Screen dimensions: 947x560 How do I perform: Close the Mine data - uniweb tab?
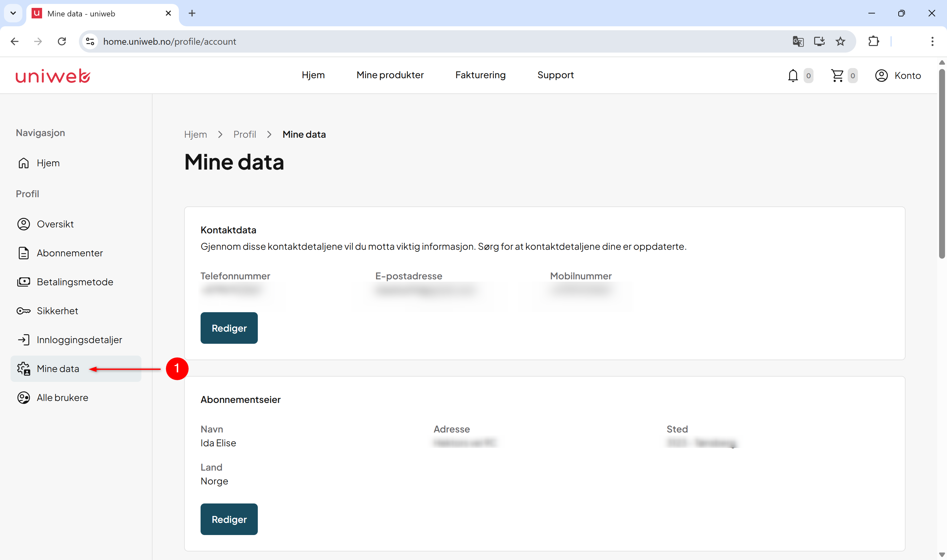click(x=168, y=13)
